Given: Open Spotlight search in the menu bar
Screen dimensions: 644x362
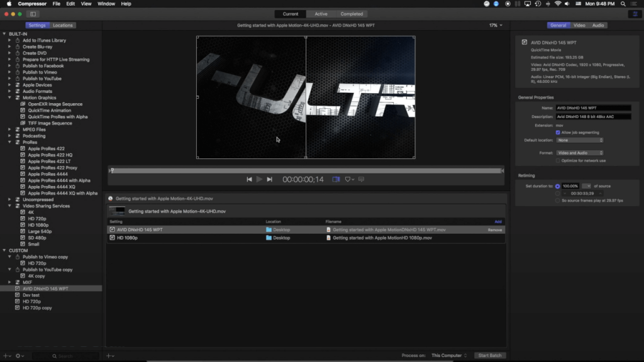Looking at the screenshot, I should pyautogui.click(x=623, y=4).
